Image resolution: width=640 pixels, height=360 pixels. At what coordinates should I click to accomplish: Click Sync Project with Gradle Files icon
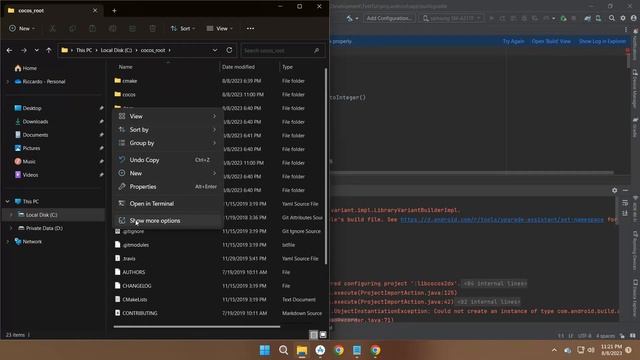click(587, 18)
